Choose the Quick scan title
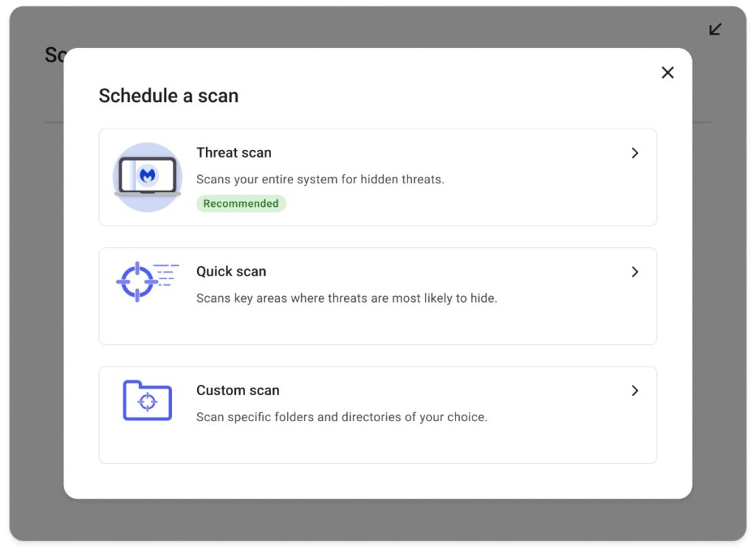Image resolution: width=756 pixels, height=554 pixels. (x=231, y=272)
